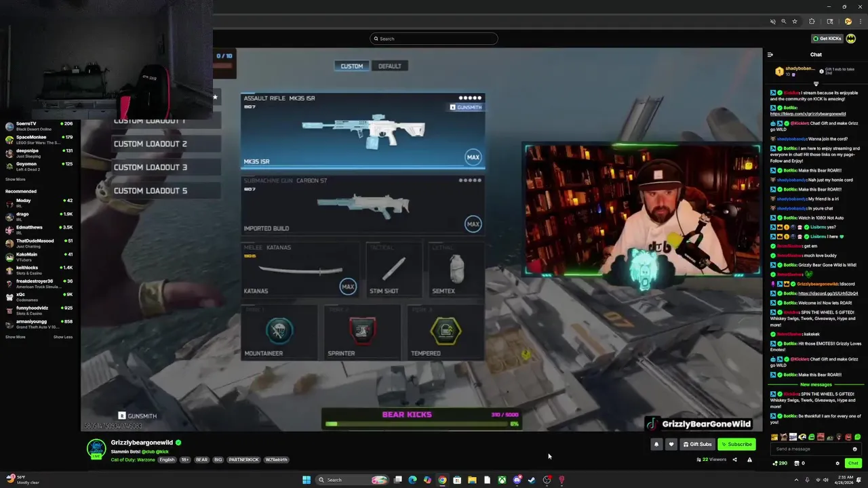Image resolution: width=868 pixels, height=488 pixels.
Task: Click the W2Rebirth tag
Action: click(277, 460)
